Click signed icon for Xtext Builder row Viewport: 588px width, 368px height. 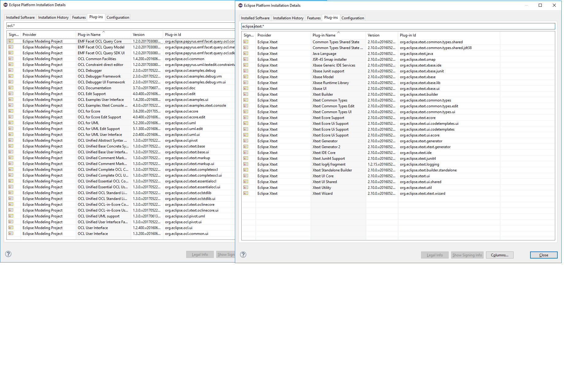click(246, 94)
